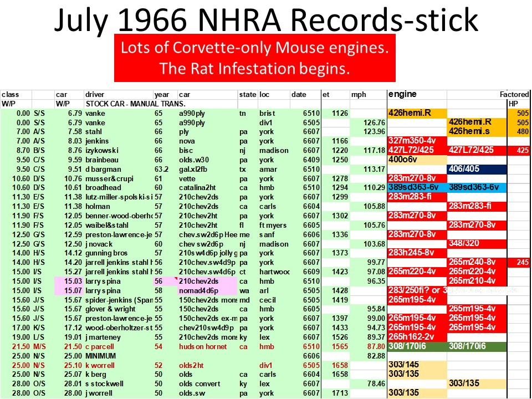Select the "engine" column header
The height and width of the screenshot is (399, 532).
403,94
